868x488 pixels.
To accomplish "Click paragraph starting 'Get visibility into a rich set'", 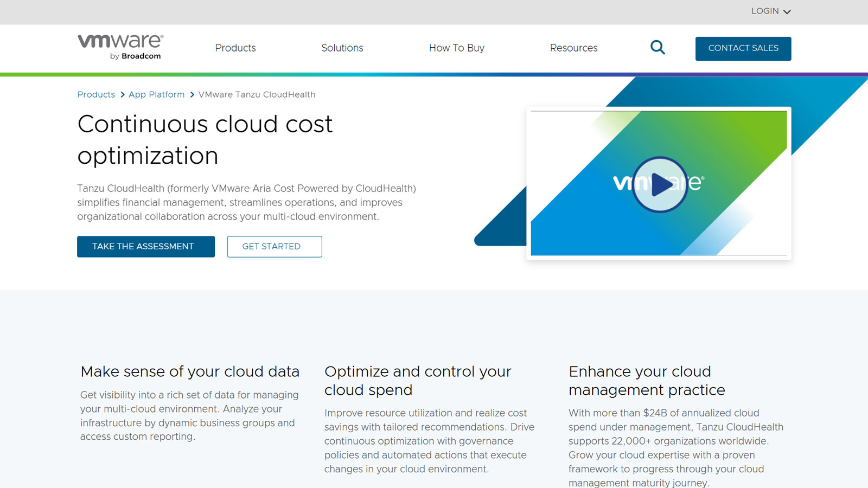I will click(189, 416).
